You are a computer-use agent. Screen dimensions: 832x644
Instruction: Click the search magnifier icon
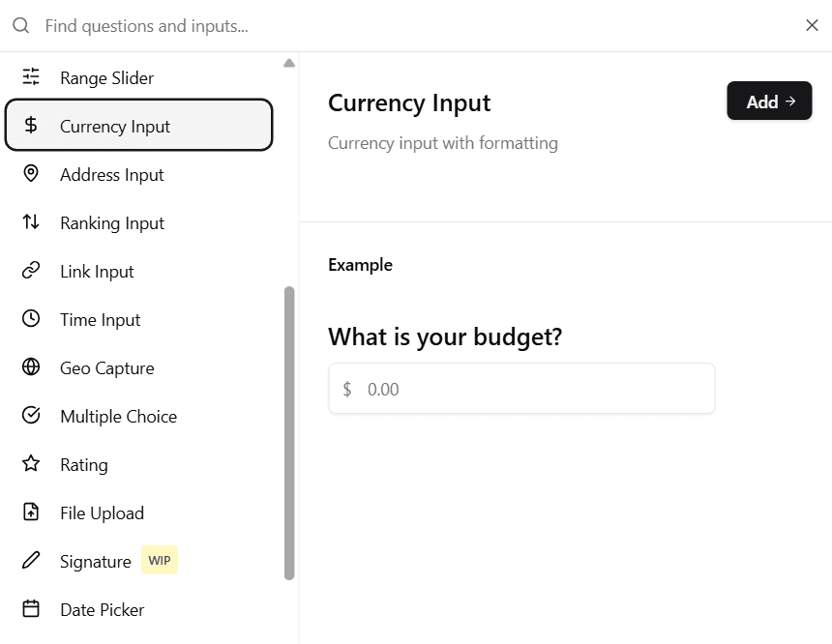point(20,25)
